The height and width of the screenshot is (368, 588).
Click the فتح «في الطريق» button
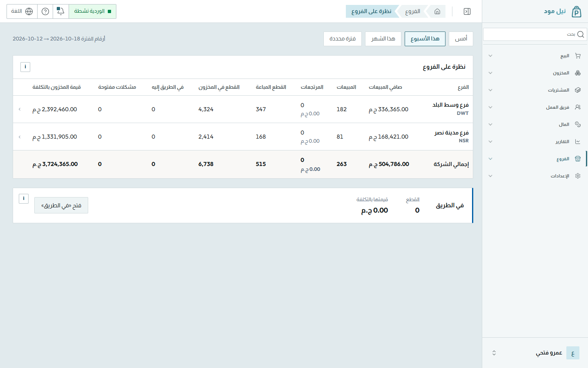coord(61,205)
